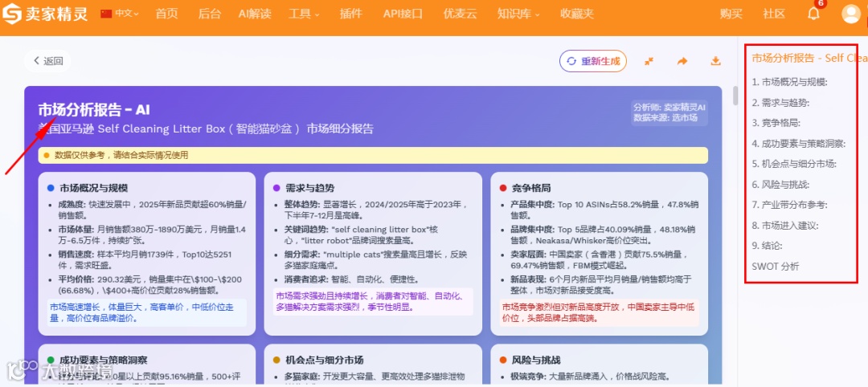Open 优麦云 in the top navigation
Screen dimensions: 868x387
tap(460, 14)
